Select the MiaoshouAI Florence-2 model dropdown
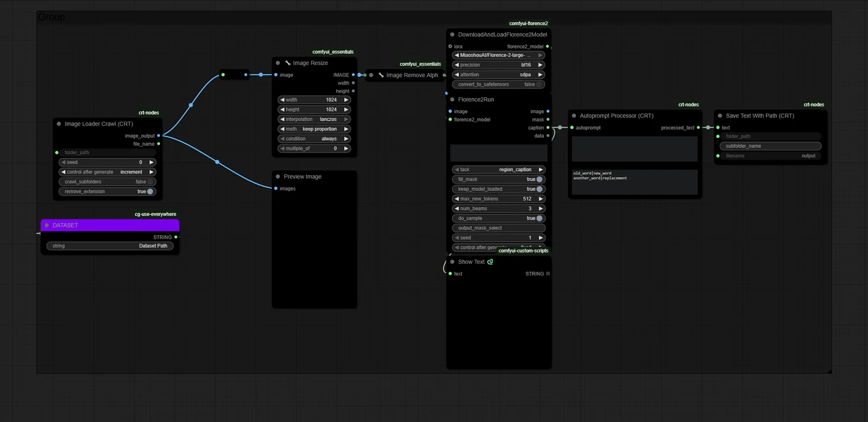This screenshot has height=422, width=868. point(498,55)
